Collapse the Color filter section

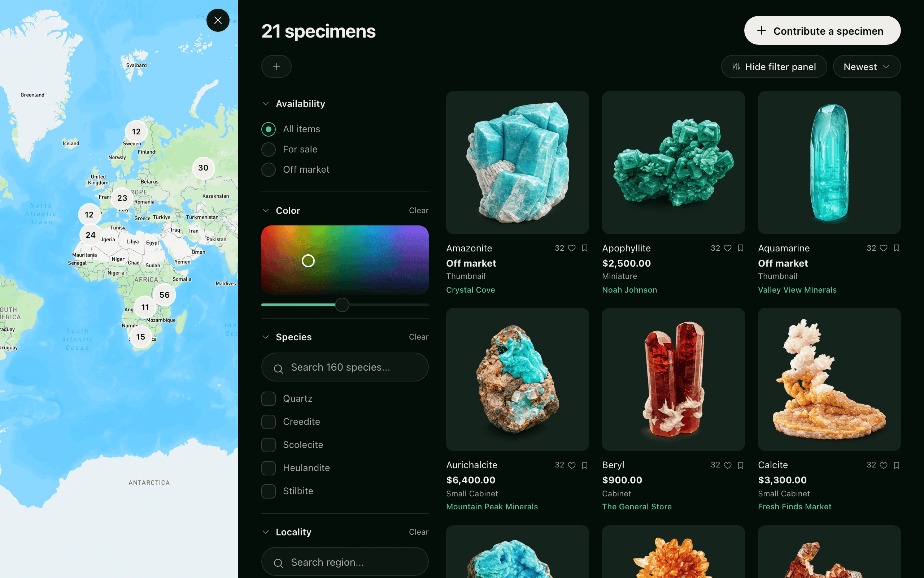(266, 211)
